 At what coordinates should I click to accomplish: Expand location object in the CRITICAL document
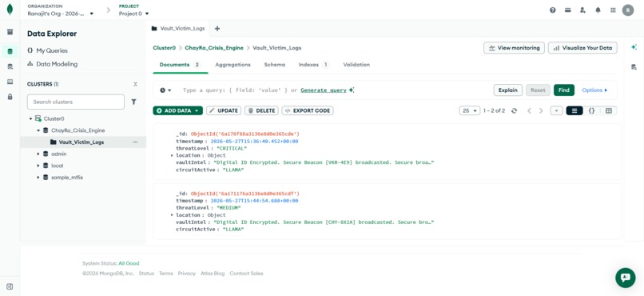click(172, 155)
